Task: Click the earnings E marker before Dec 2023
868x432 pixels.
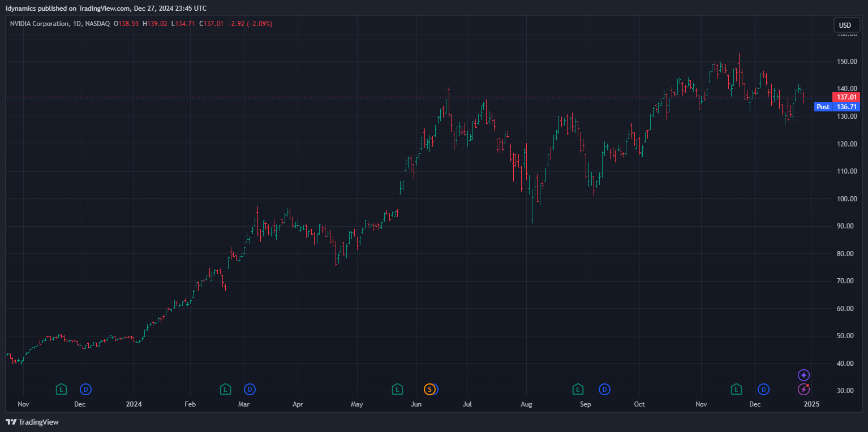Action: [61, 389]
